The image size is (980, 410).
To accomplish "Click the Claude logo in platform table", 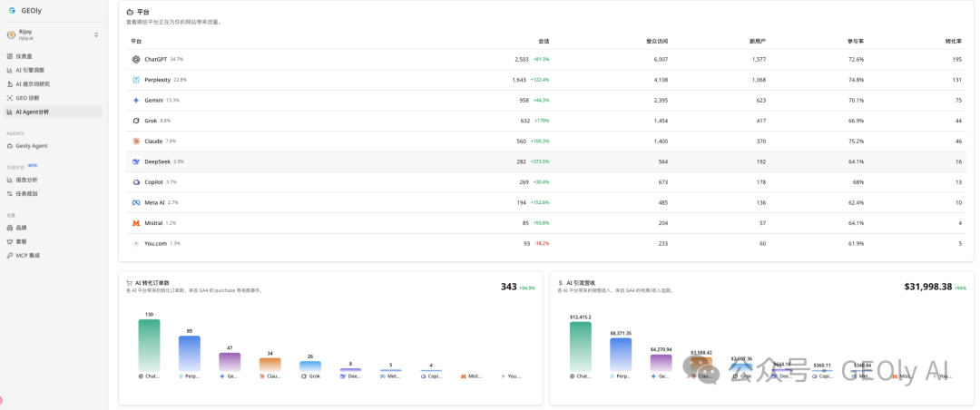I will point(135,142).
